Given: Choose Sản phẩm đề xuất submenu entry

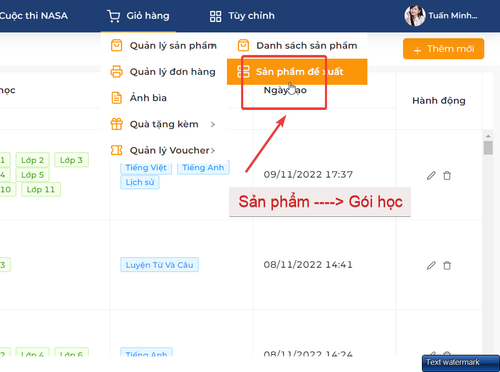Looking at the screenshot, I should 297,72.
